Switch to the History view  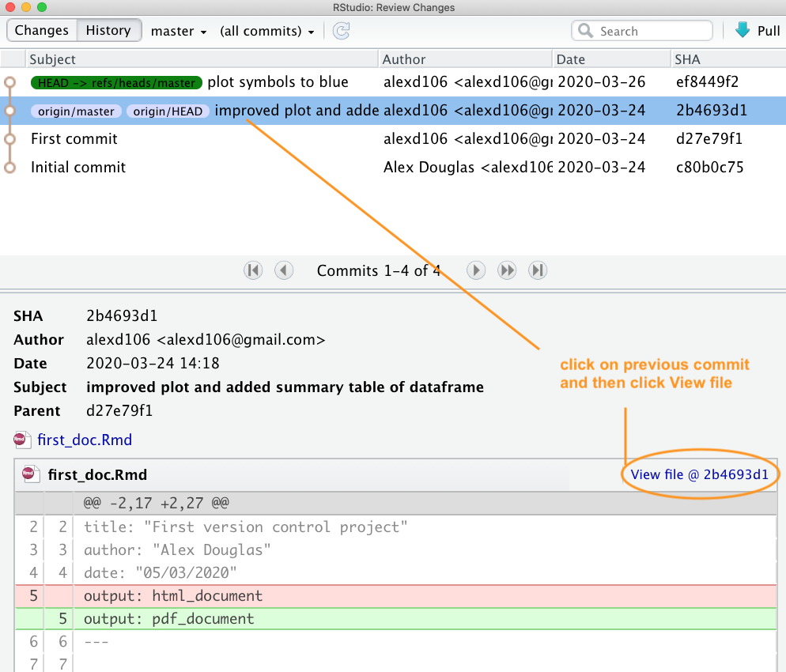tap(108, 31)
